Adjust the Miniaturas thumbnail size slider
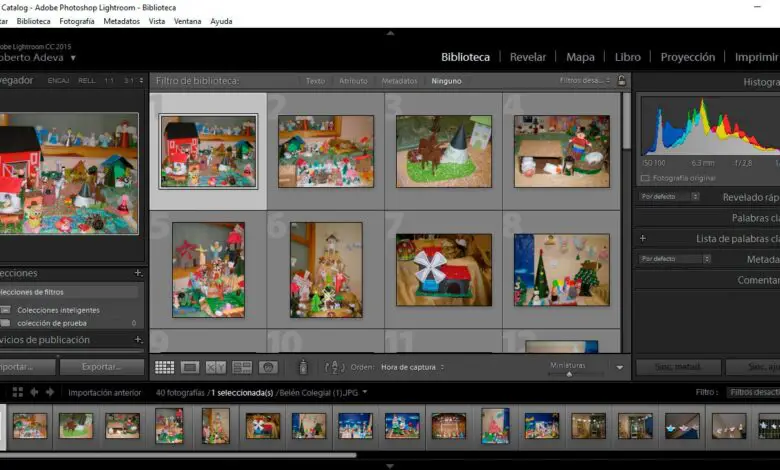The width and height of the screenshot is (780, 470). coord(569,374)
